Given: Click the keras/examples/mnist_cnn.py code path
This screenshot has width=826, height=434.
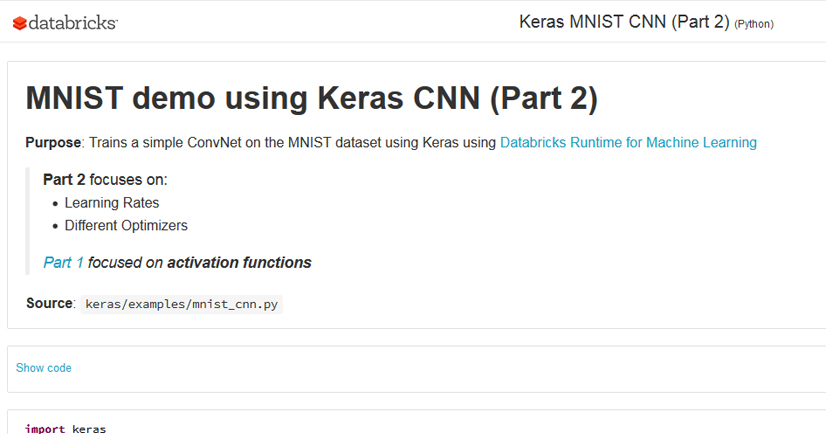Looking at the screenshot, I should point(181,304).
